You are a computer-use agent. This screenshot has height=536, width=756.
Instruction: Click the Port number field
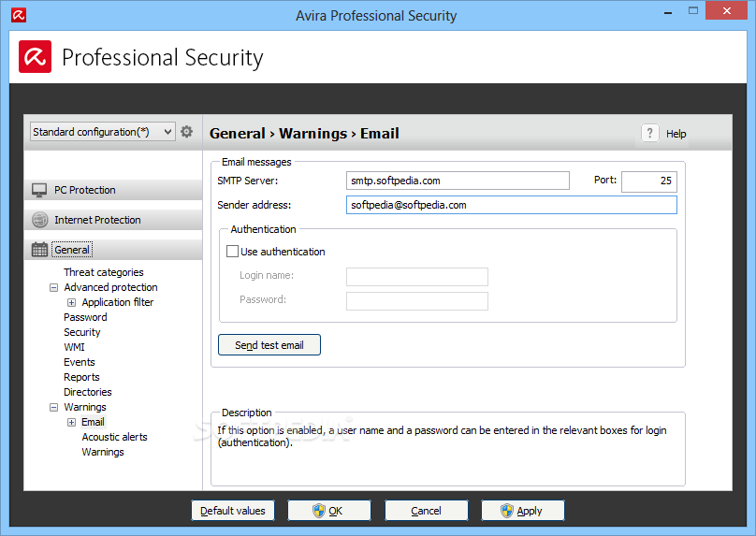click(x=649, y=181)
